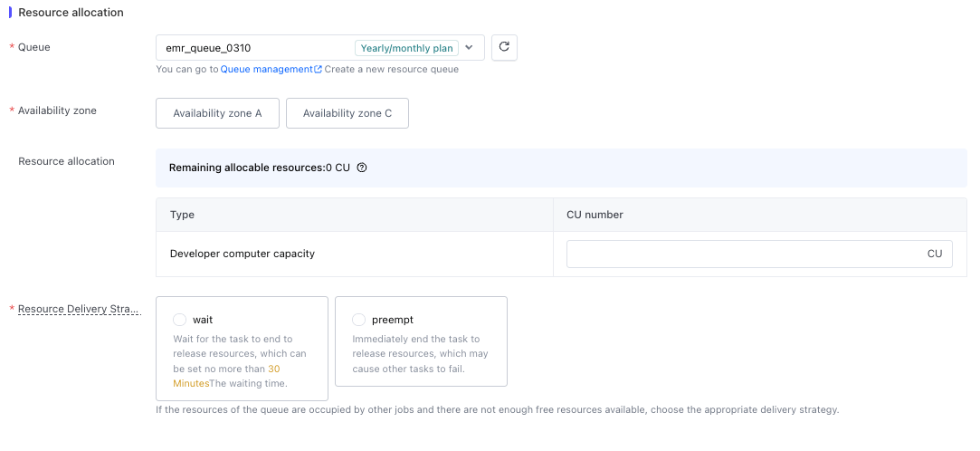The image size is (980, 451).
Task: Click the wait strategy description text
Action: [x=242, y=361]
